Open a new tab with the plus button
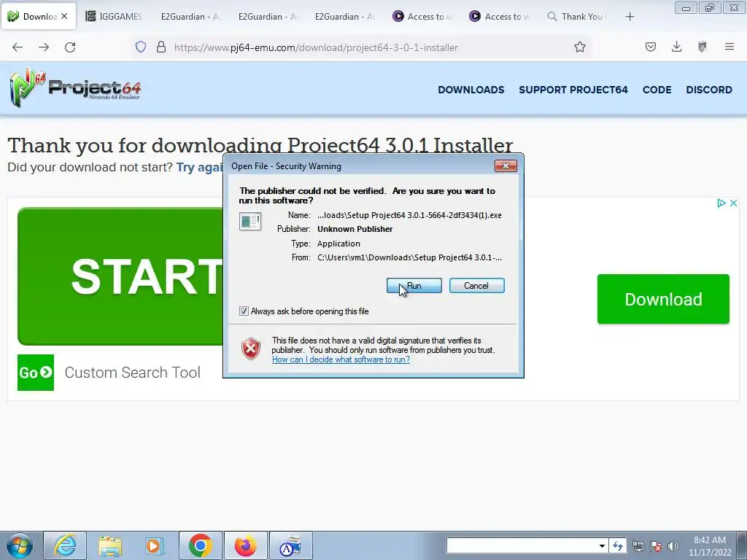The width and height of the screenshot is (747, 560). click(630, 17)
